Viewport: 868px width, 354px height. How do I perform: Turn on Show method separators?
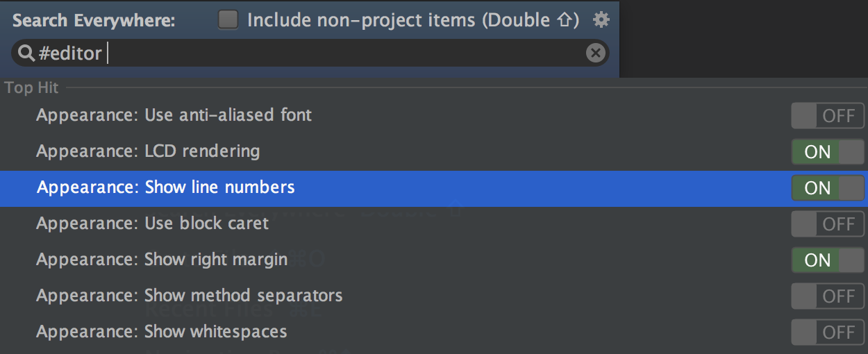[828, 296]
